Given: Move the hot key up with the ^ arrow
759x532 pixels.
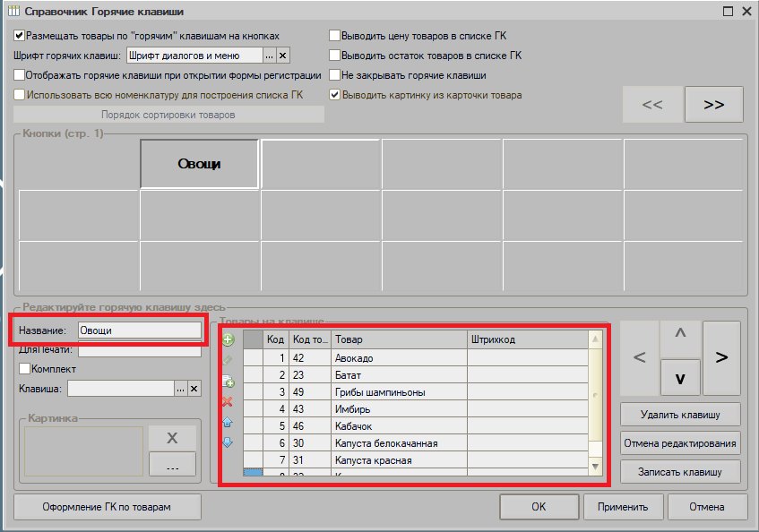Looking at the screenshot, I should coord(680,339).
